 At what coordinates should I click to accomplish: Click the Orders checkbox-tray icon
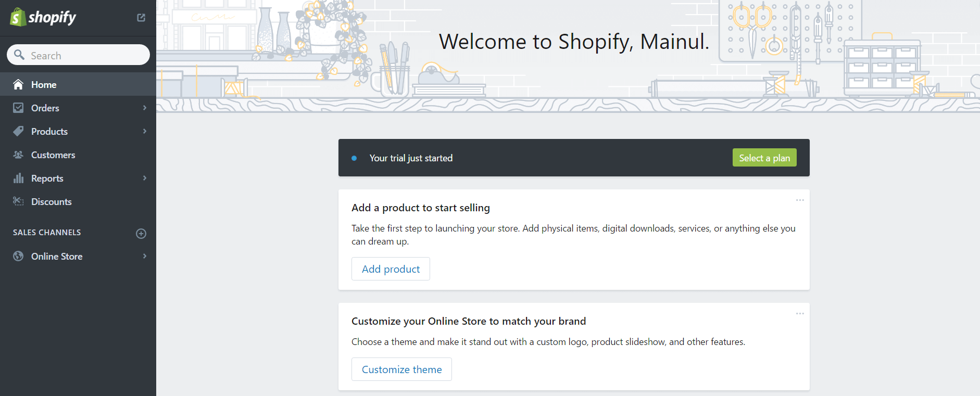pos(18,108)
